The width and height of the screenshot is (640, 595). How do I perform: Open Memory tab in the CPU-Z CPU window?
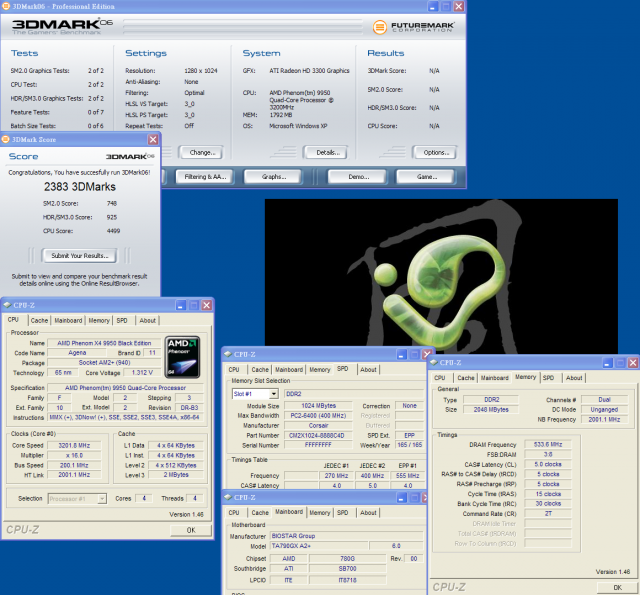pos(99,320)
